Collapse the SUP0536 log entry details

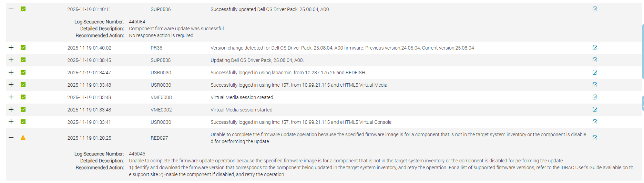click(11, 9)
